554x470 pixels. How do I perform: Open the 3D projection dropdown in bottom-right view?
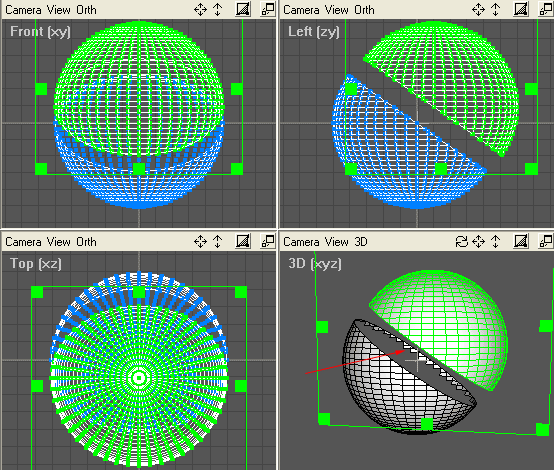(361, 242)
